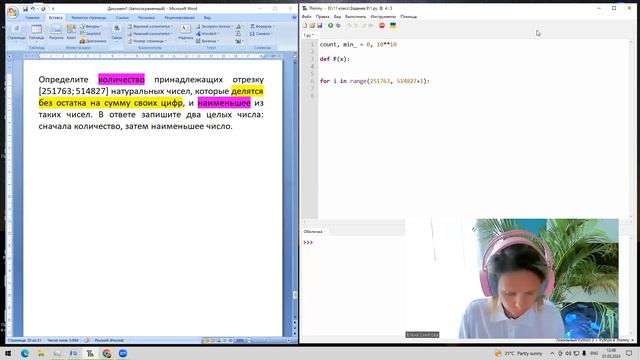Click the weather widget Partly sunny
Screen dimensions: 640x360
coord(518,353)
